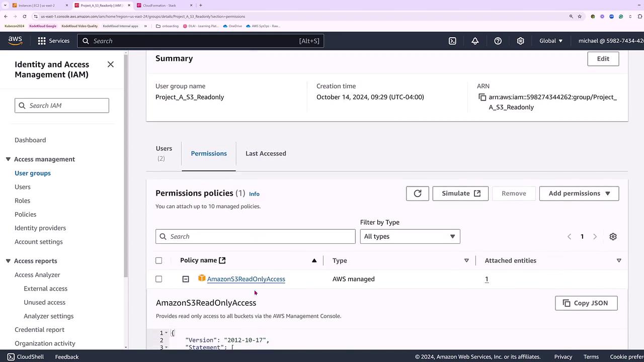
Task: Open the console settings gear in top bar
Action: tap(520, 41)
